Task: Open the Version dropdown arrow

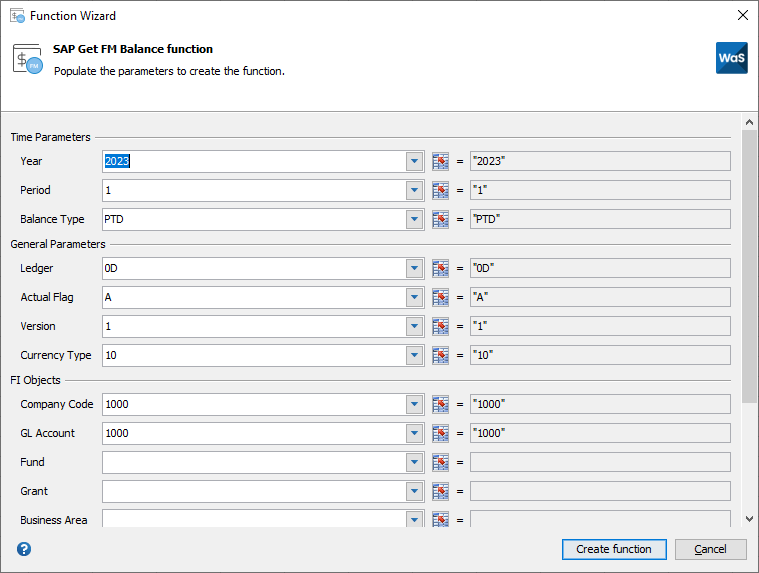Action: (x=415, y=326)
